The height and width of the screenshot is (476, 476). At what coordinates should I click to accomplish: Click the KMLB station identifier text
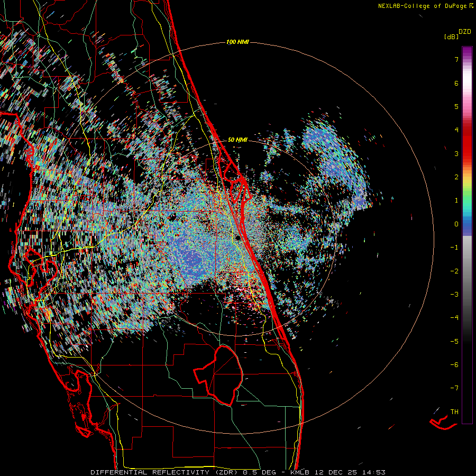coord(300,472)
